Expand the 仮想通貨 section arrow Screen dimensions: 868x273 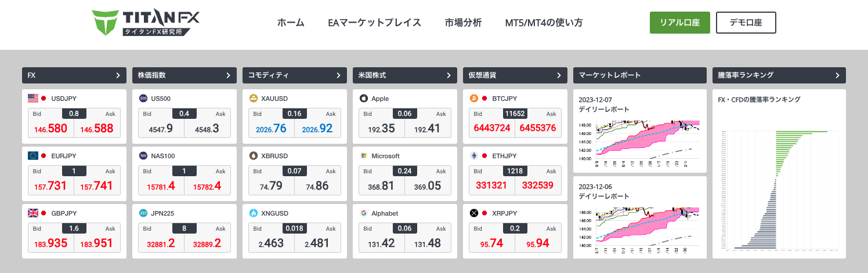[559, 75]
